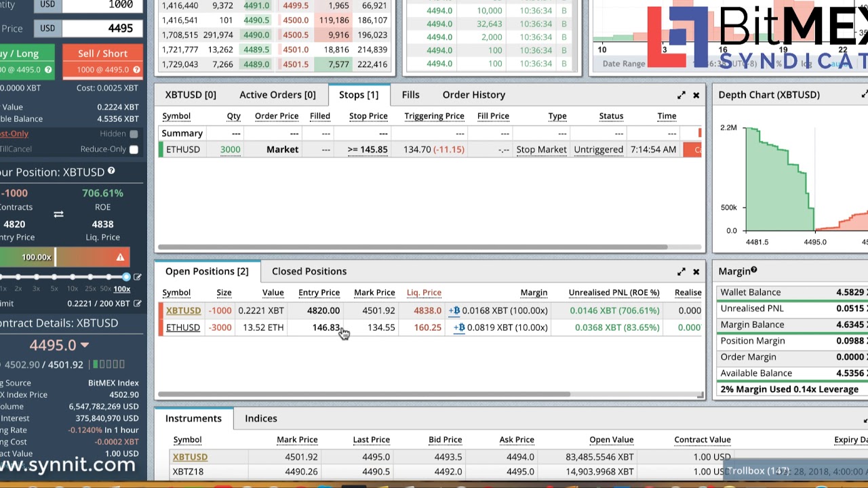868x488 pixels.
Task: Click the Liq. Price column header
Action: 424,292
